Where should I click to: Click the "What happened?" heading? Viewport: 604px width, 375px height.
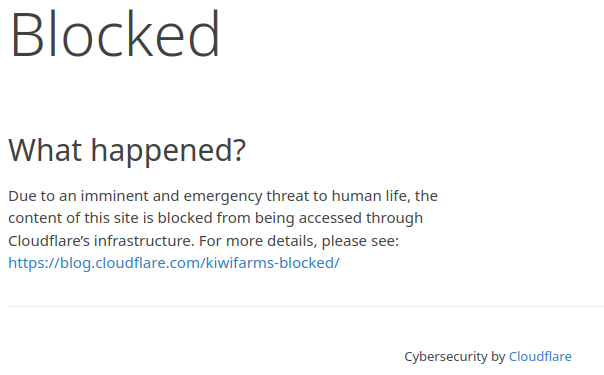[127, 150]
